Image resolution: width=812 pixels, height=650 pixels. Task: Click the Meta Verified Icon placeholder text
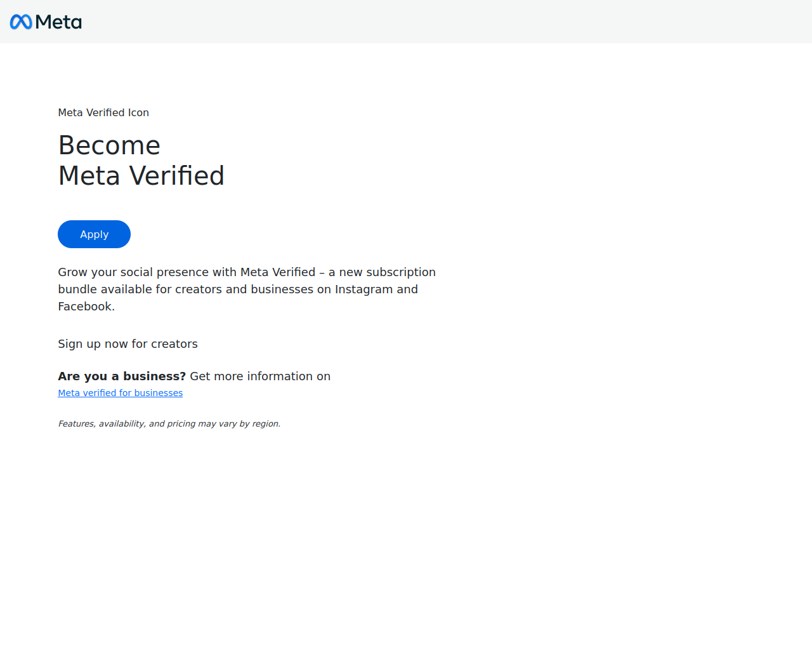[103, 112]
